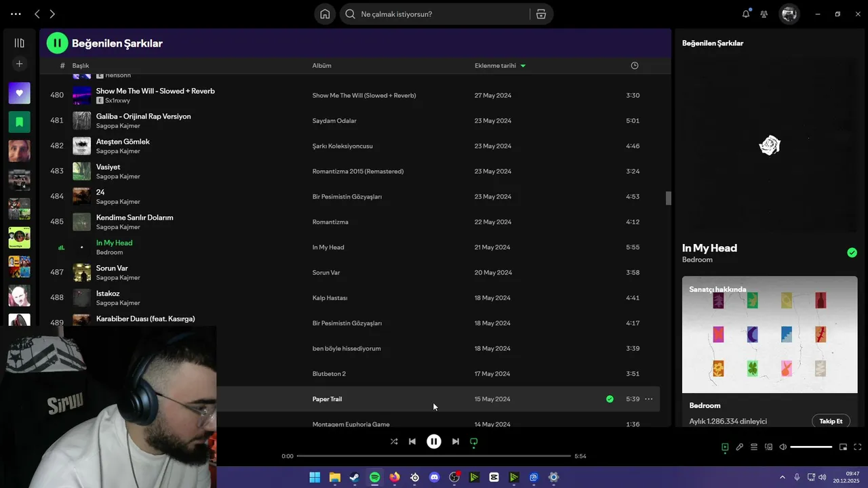Show hidden system tray icons chevron
Image resolution: width=868 pixels, height=488 pixels.
[782, 477]
